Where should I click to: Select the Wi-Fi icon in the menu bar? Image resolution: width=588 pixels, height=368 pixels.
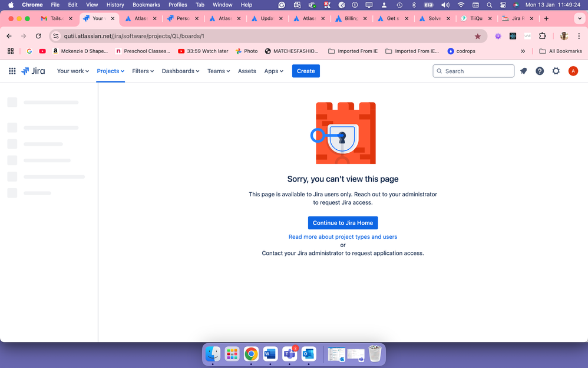tap(460, 5)
